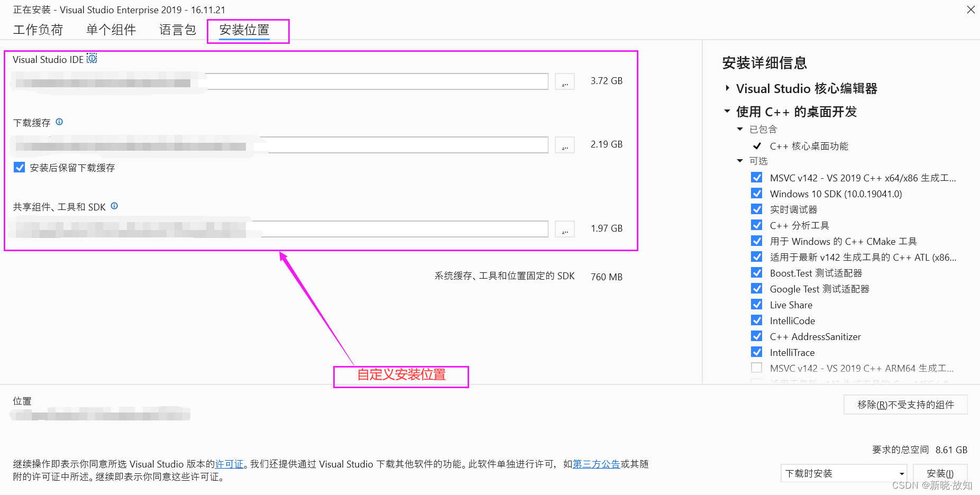The height and width of the screenshot is (495, 980).
Task: Uncheck the IntelliTrace component
Action: coord(757,352)
